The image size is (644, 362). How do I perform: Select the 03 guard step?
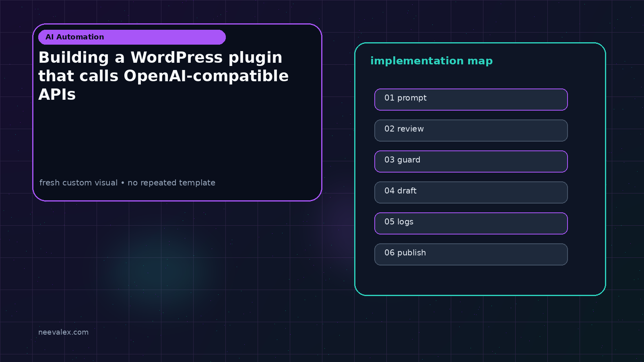[471, 161]
